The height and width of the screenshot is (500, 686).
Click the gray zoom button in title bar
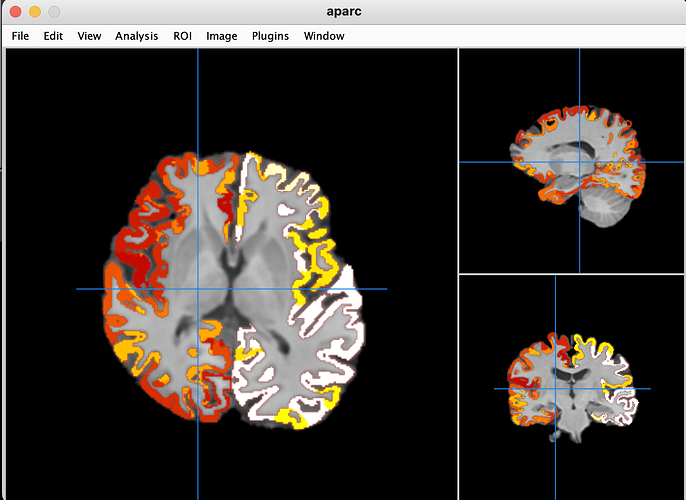(x=53, y=12)
